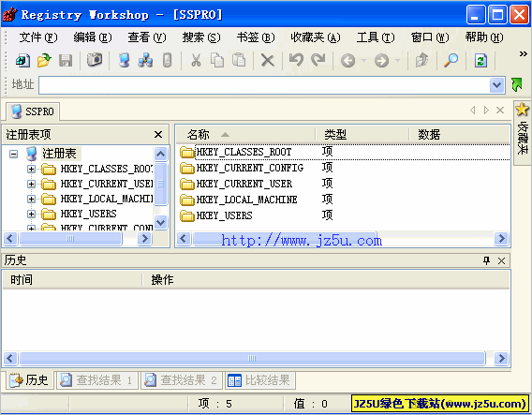Open the 工具(T) menu

[376, 37]
